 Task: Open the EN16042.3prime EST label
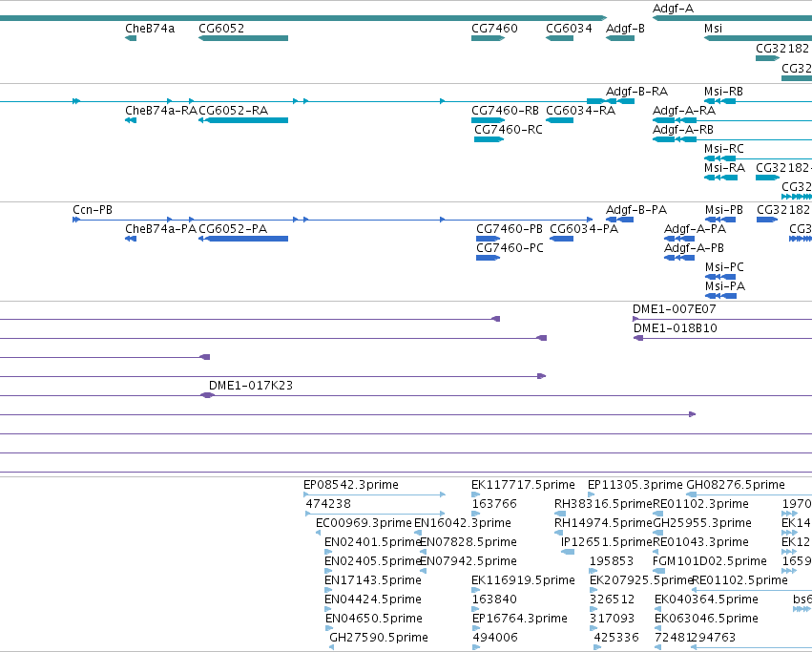(463, 523)
